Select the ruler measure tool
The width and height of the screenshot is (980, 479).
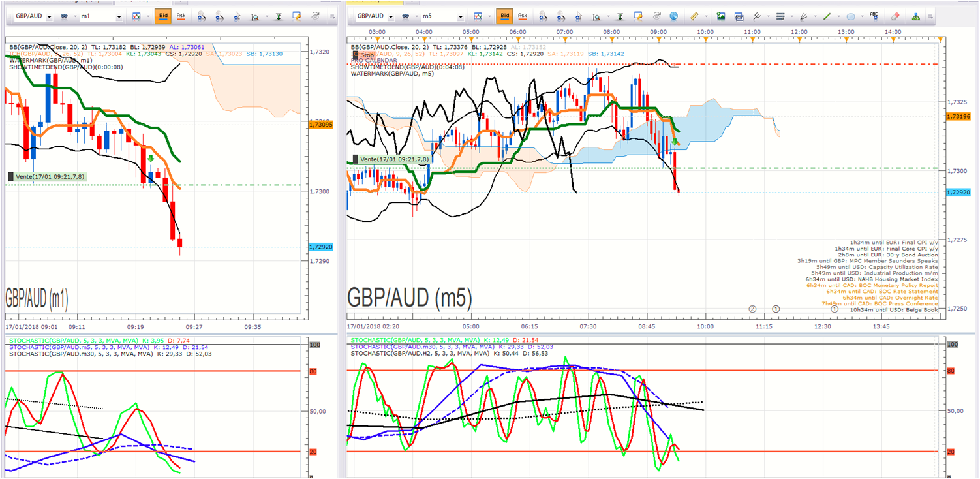coord(694,16)
